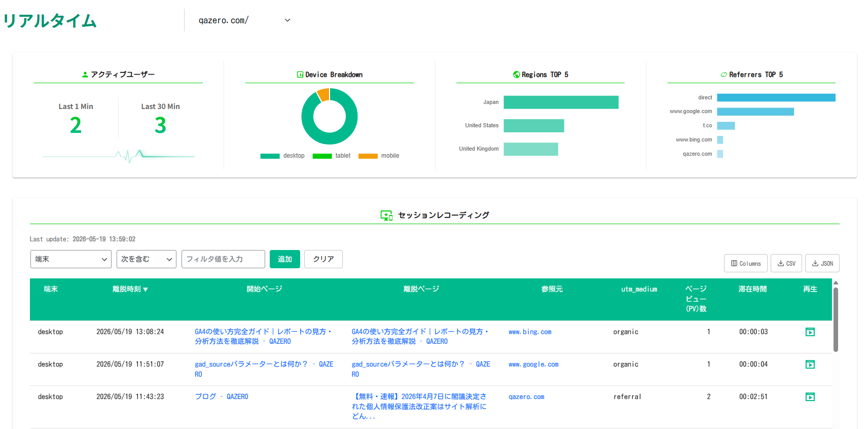Click the 追加 filter button
The image size is (868, 429).
285,259
